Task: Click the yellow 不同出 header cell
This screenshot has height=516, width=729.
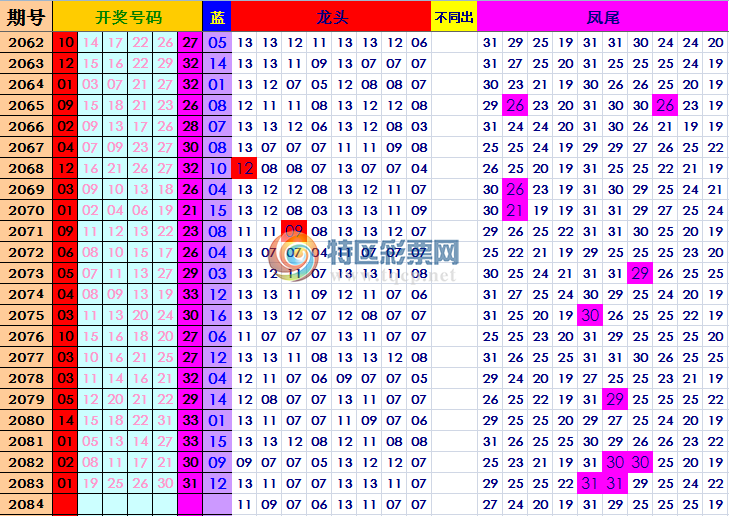Action: pyautogui.click(x=454, y=16)
